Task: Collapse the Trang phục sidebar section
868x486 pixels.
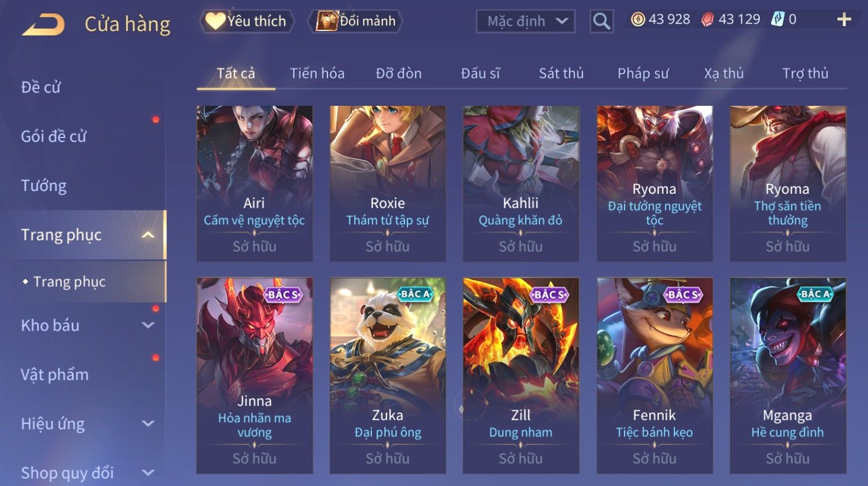Action: (148, 235)
